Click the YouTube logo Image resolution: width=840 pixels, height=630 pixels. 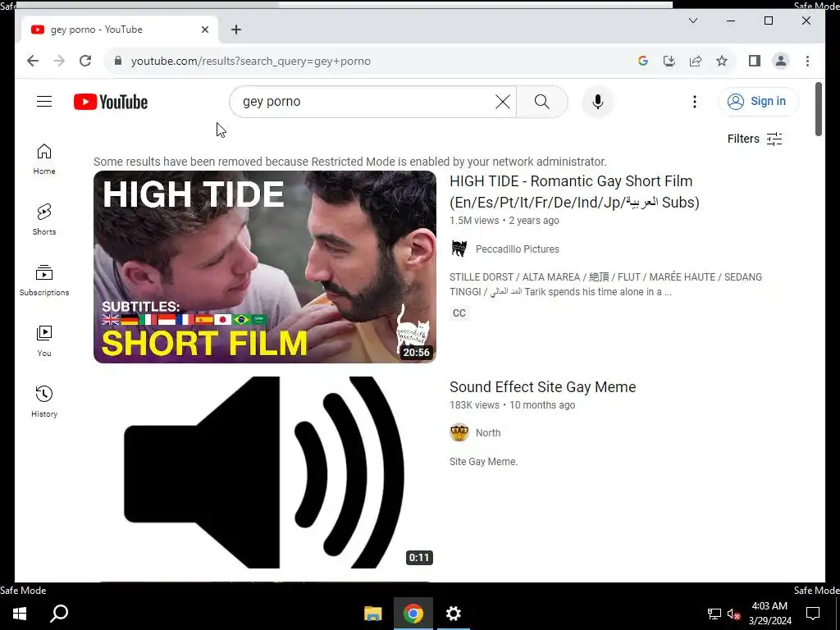(111, 102)
